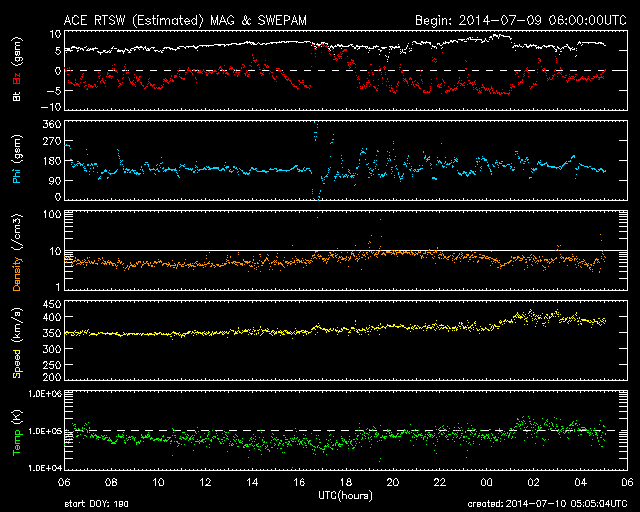Click the created timestamp at bottom right
This screenshot has height=512, width=640.
click(545, 504)
